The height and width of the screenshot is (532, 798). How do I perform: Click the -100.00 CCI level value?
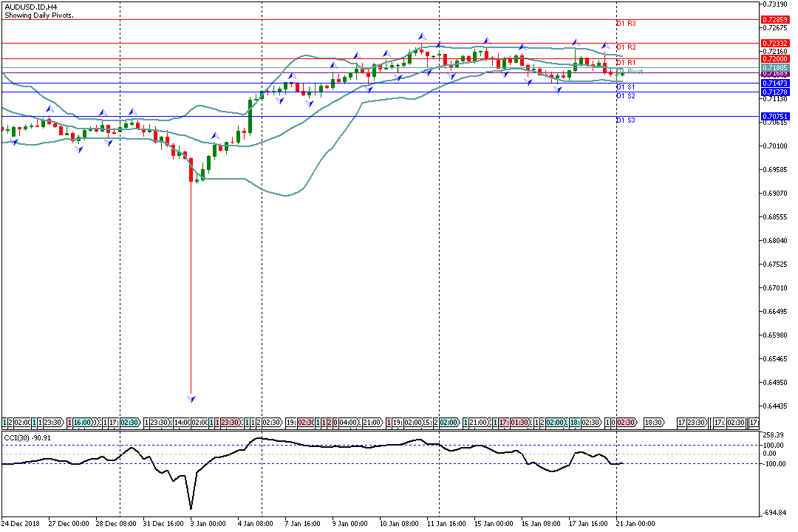click(774, 464)
